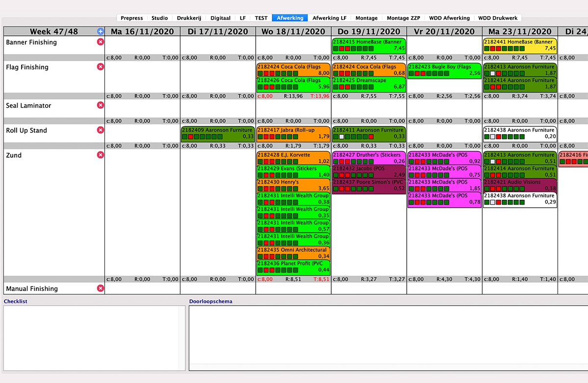Click the Ma 23/11/2020 column header
The image size is (588, 383).
point(520,31)
